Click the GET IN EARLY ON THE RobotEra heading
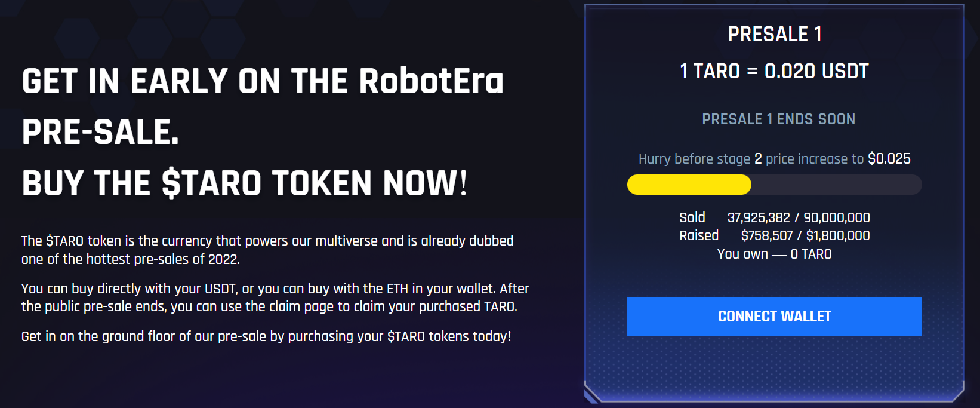The width and height of the screenshot is (980, 408). click(263, 81)
